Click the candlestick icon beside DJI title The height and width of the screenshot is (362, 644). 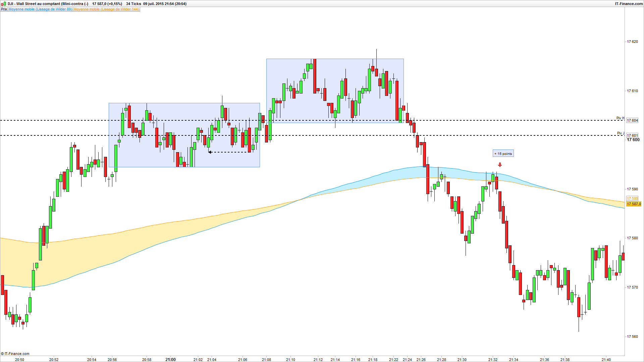pos(4,4)
